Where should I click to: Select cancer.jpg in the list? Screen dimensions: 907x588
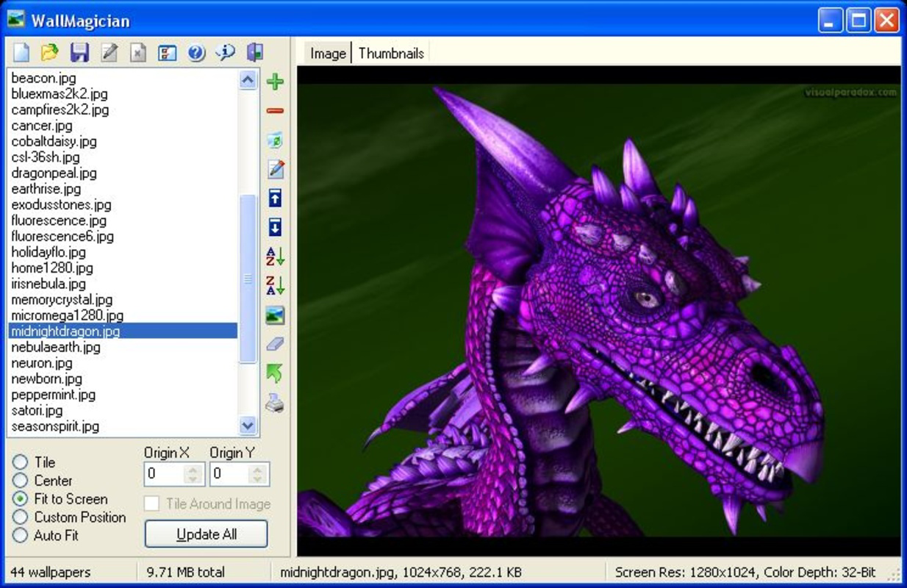point(123,126)
